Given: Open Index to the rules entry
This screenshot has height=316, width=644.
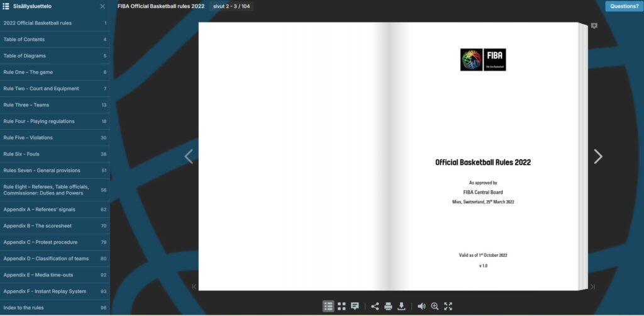Looking at the screenshot, I should click(x=55, y=308).
